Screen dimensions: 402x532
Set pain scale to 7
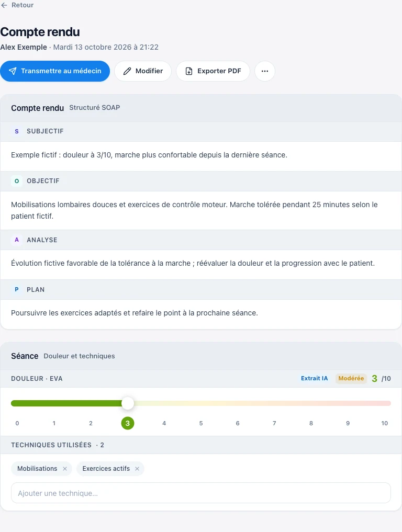[274, 423]
